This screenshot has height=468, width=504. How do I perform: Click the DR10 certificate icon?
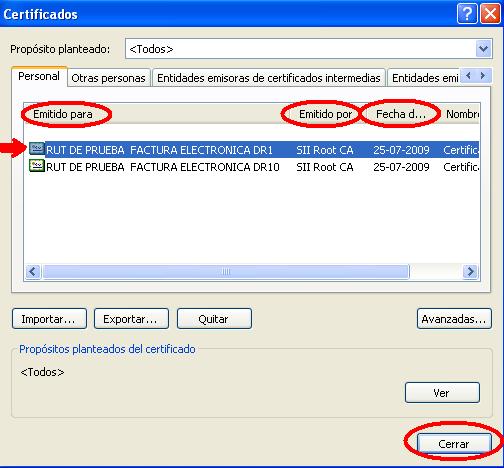[x=36, y=166]
